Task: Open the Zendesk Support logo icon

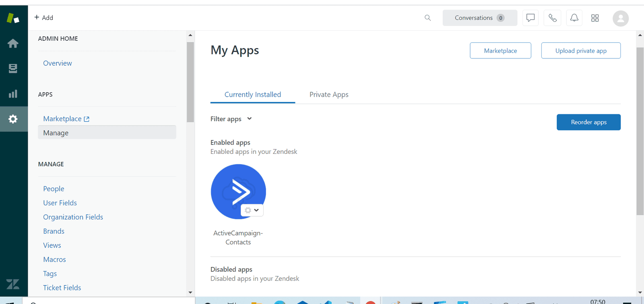Action: pos(13,18)
